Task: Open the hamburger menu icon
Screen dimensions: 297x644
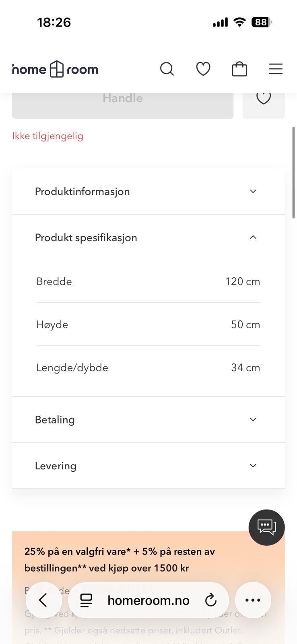Action: (275, 69)
